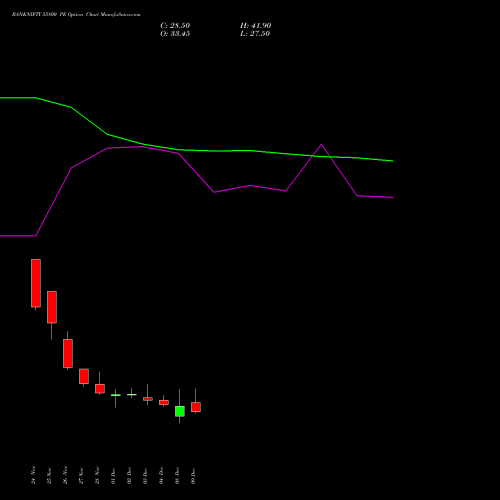Click the high value H: 41.90
This screenshot has width=500, height=500.
255,26
